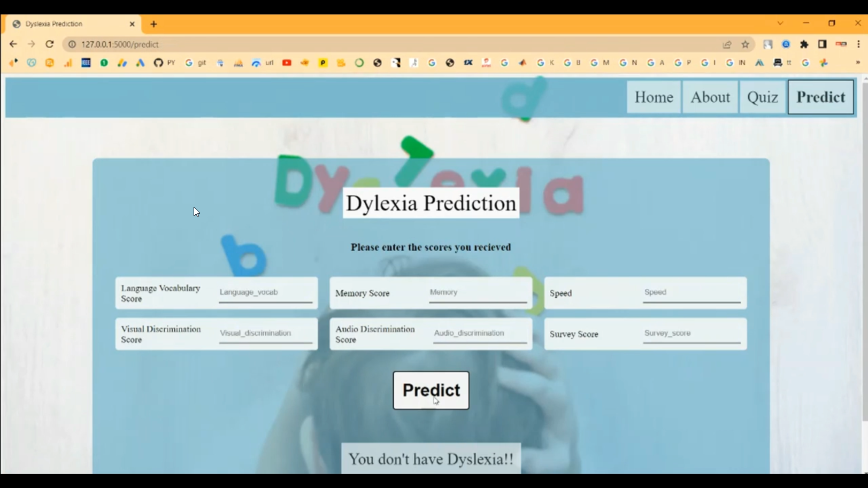Click the 'Dylexia Prediction' heading
The width and height of the screenshot is (868, 488).
point(431,203)
